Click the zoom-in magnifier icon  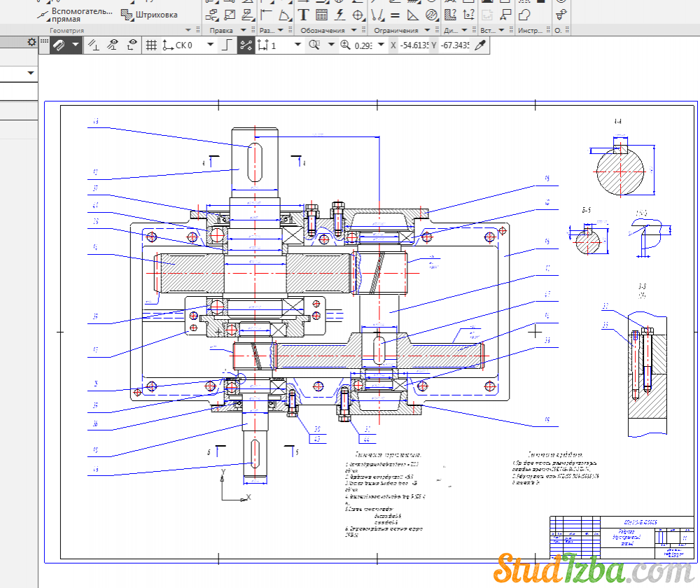pyautogui.click(x=345, y=45)
